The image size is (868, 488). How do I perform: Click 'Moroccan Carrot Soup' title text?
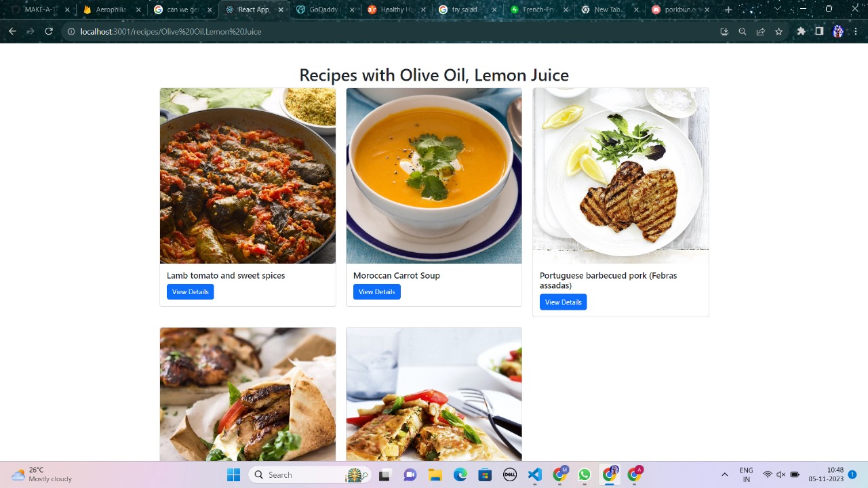pos(397,276)
